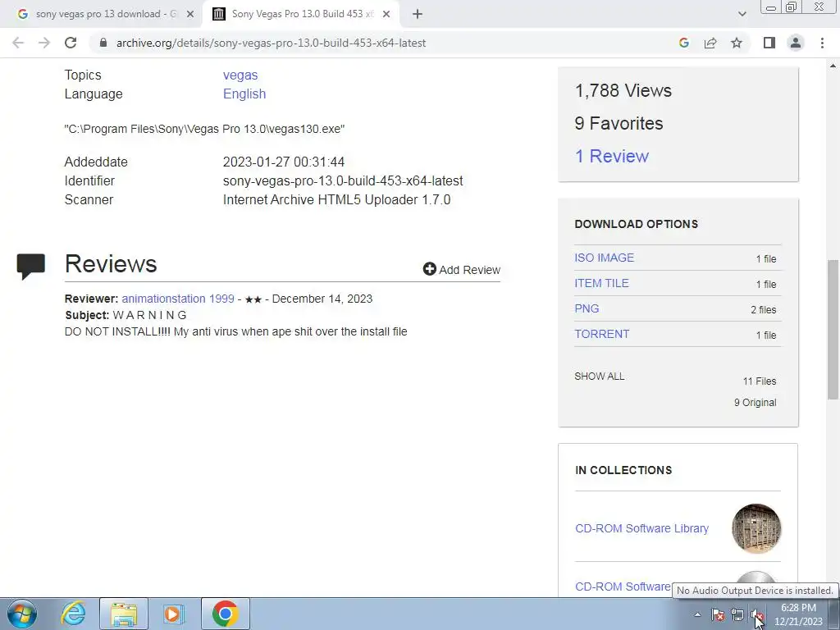Screen dimensions: 840x630
Task: Click Internet Archive HTML5 Uploader 1.7.0 text
Action: (336, 199)
